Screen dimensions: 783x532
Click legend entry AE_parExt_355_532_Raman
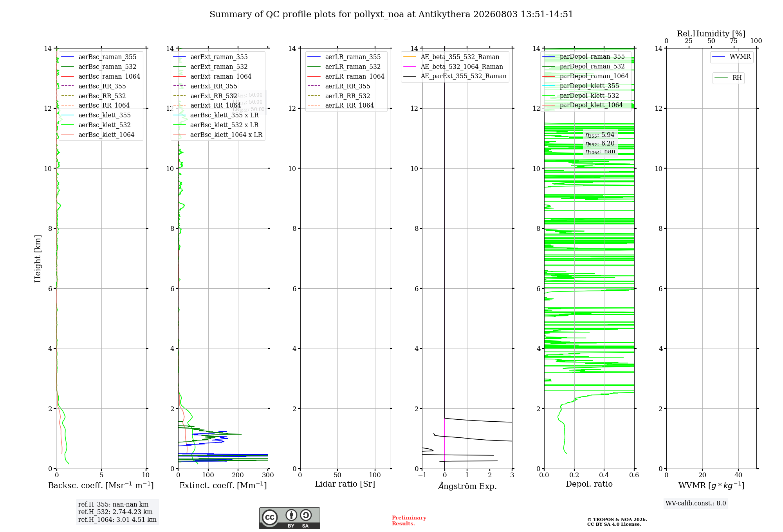tap(455, 76)
